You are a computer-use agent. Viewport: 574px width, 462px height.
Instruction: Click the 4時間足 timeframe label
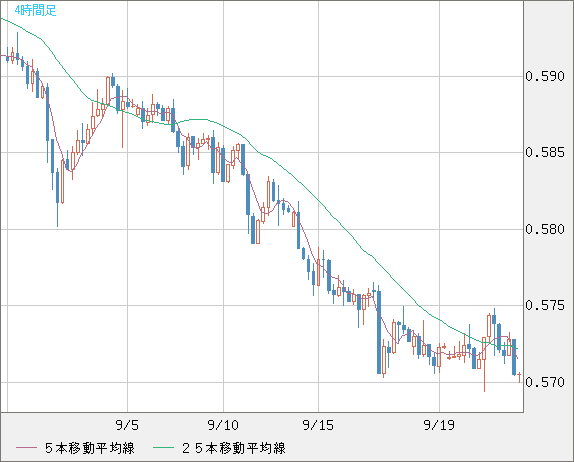click(x=36, y=11)
